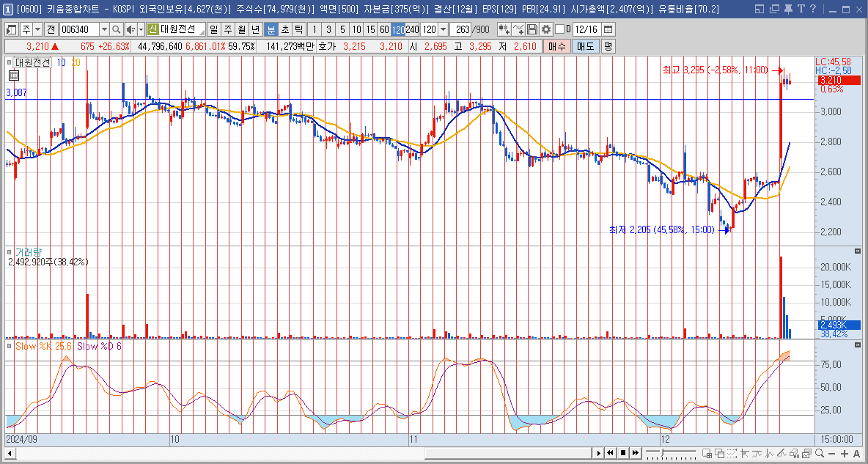Select the 초 second chart period
This screenshot has width=868, height=464.
point(284,29)
